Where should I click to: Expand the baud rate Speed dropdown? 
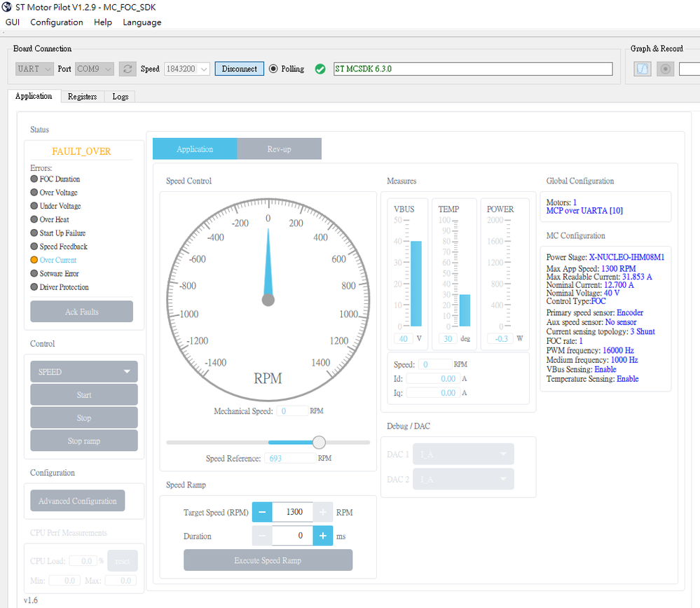click(186, 69)
